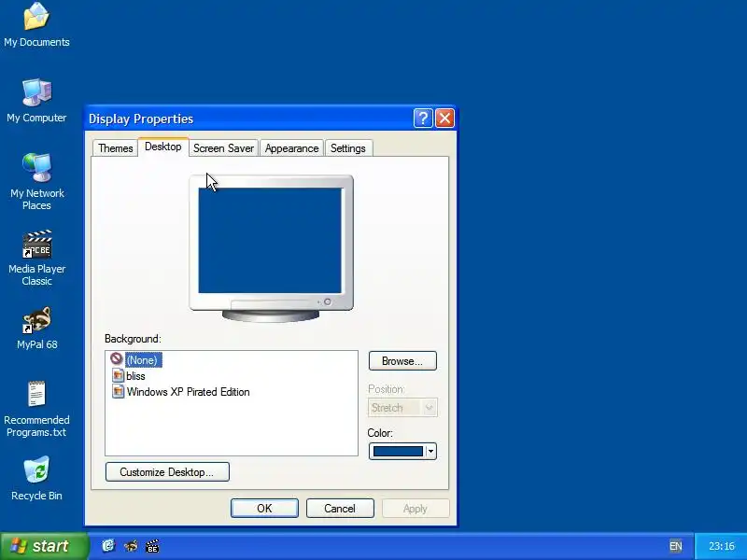Open Customize Desktop... dialog
The height and width of the screenshot is (560, 747).
coord(167,472)
